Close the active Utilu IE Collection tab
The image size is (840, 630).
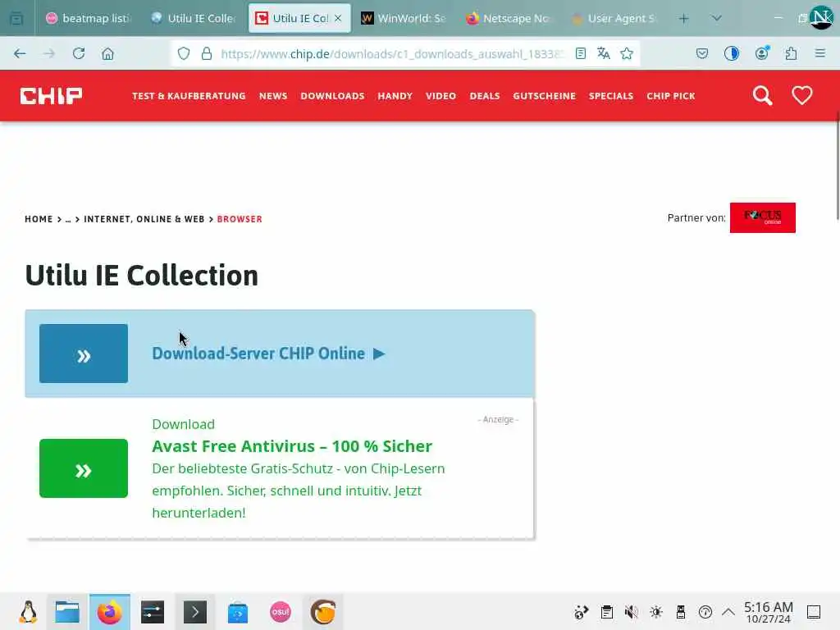pyautogui.click(x=338, y=18)
